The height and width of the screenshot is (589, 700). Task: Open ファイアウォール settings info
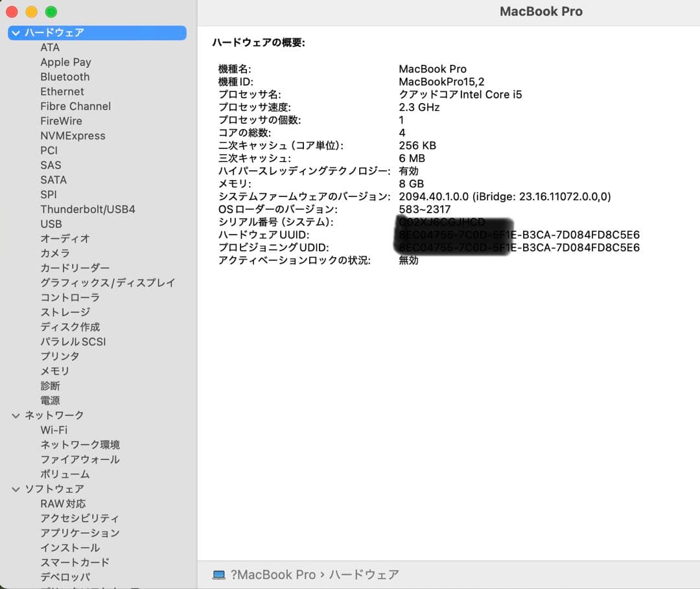pos(80,459)
